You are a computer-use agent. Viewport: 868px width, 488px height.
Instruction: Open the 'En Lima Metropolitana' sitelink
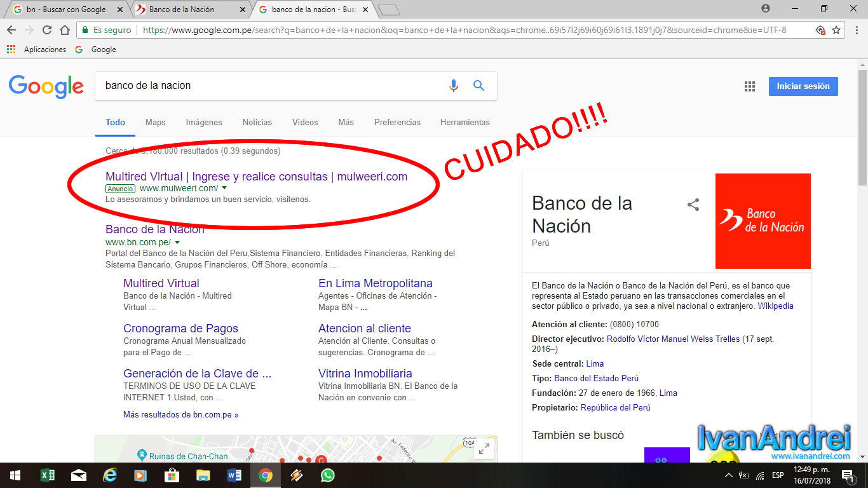[376, 283]
